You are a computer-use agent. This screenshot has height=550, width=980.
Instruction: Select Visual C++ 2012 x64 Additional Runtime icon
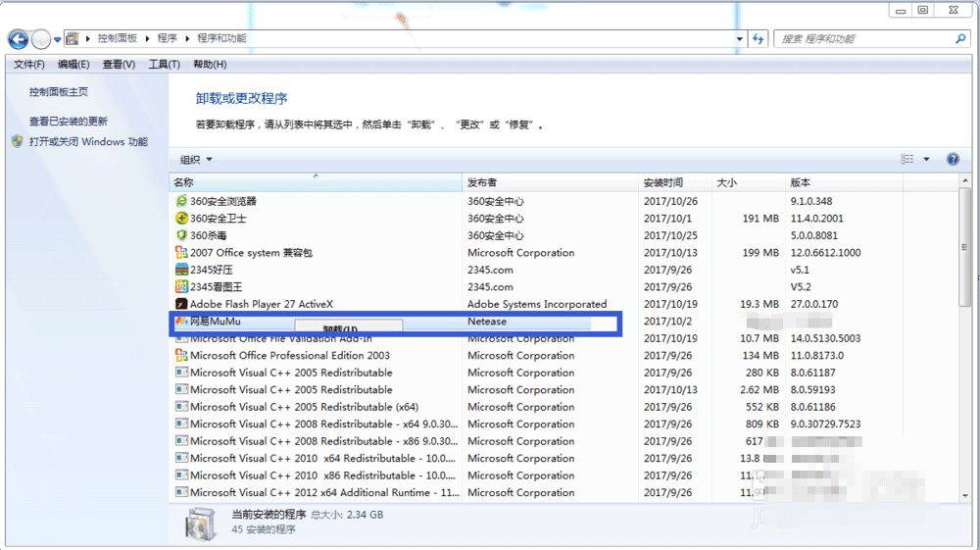point(181,492)
